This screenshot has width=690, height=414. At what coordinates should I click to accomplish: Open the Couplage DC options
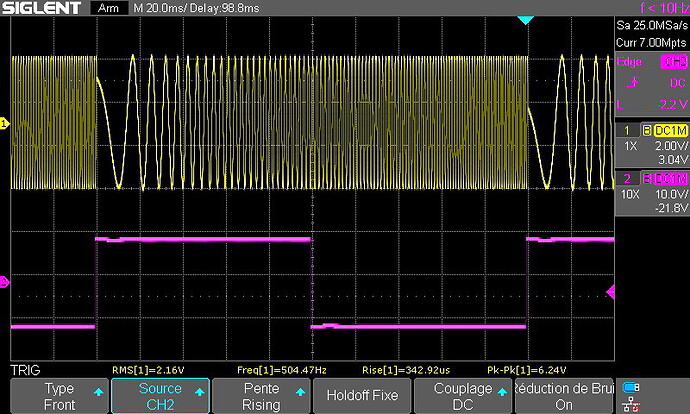click(462, 396)
